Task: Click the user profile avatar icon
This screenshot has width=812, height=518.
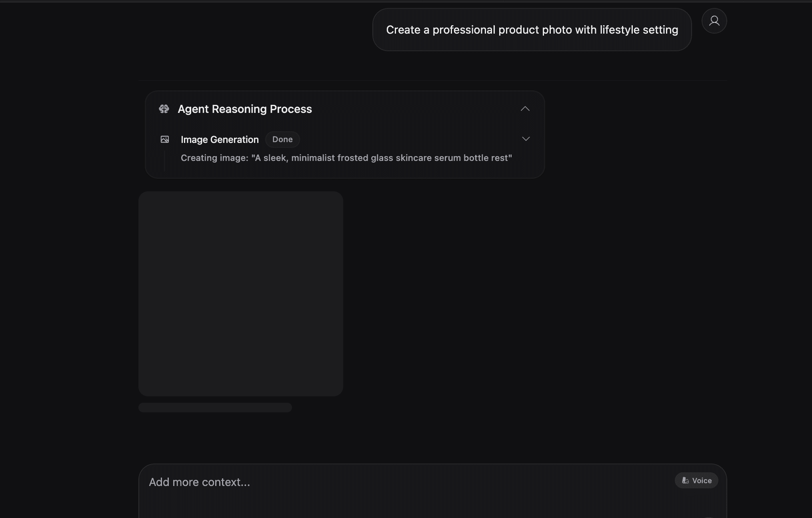Action: (x=714, y=21)
